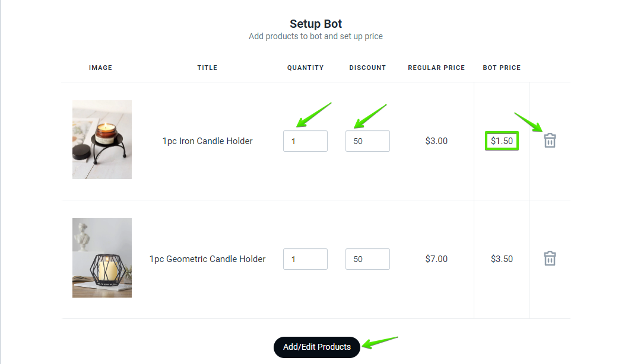Click the Iron Candle Holder quantity field
This screenshot has width=631, height=364.
pos(305,141)
